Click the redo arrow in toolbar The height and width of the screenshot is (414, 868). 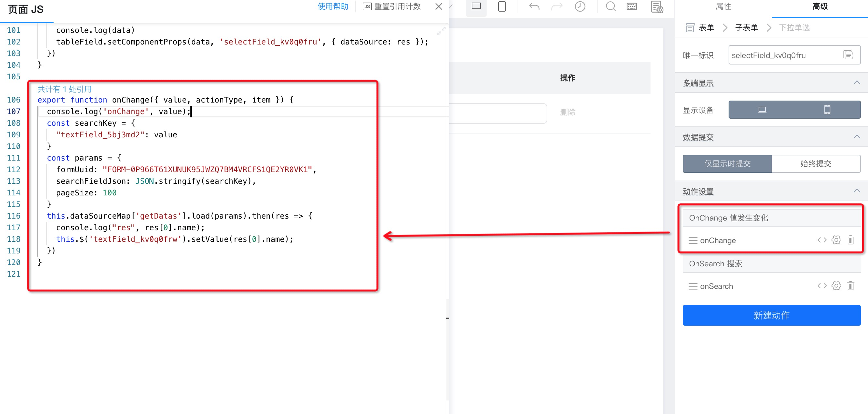click(557, 7)
